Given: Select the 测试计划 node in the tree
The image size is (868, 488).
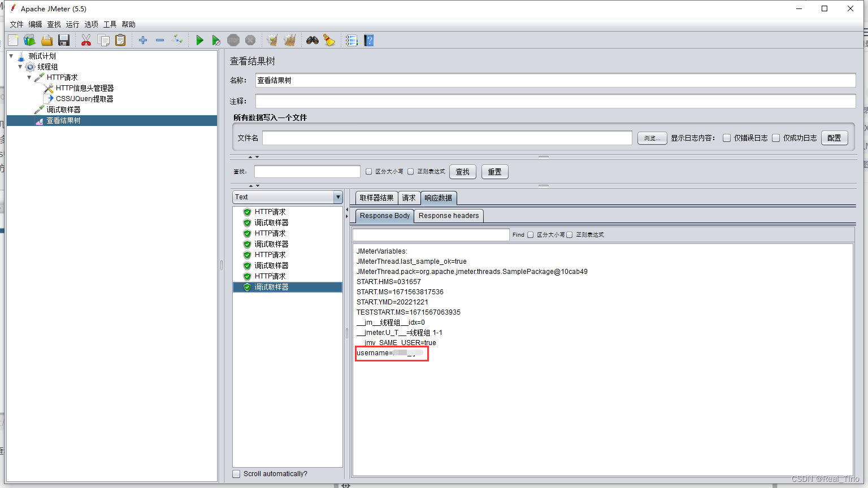Looking at the screenshot, I should click(x=42, y=56).
